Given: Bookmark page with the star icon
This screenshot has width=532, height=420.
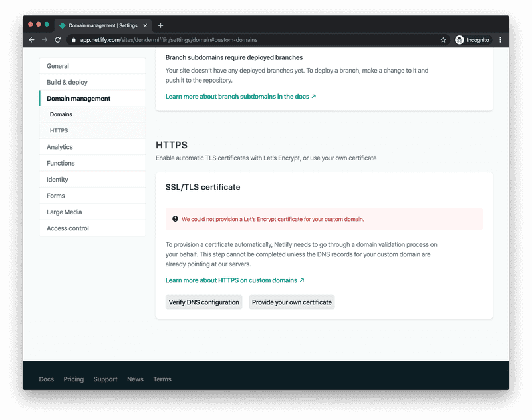Looking at the screenshot, I should coord(443,40).
